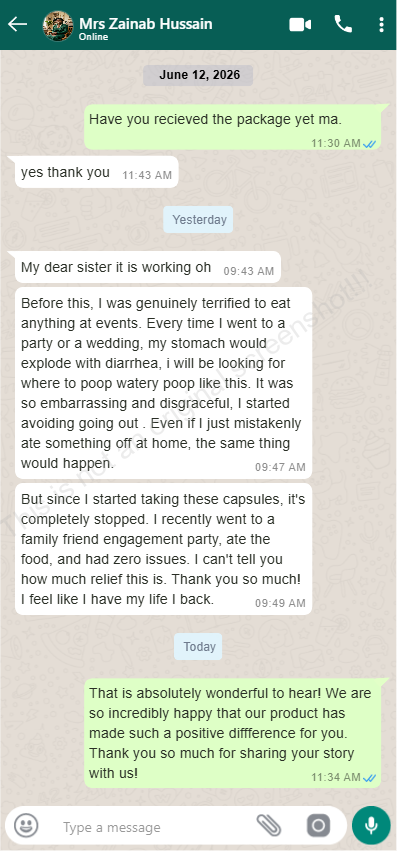Open contact info via Mrs Zainab Hussain name
Screen dimensions: 397x851
coord(146,24)
